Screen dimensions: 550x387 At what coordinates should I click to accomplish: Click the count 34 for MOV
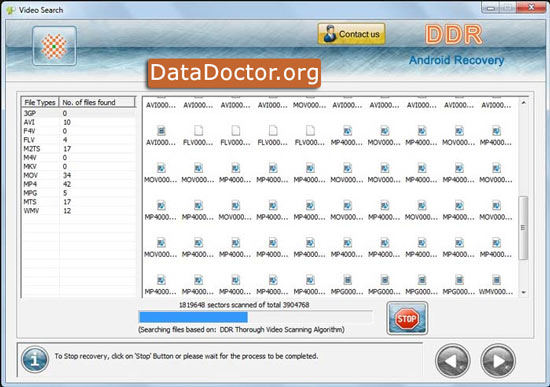pos(67,175)
